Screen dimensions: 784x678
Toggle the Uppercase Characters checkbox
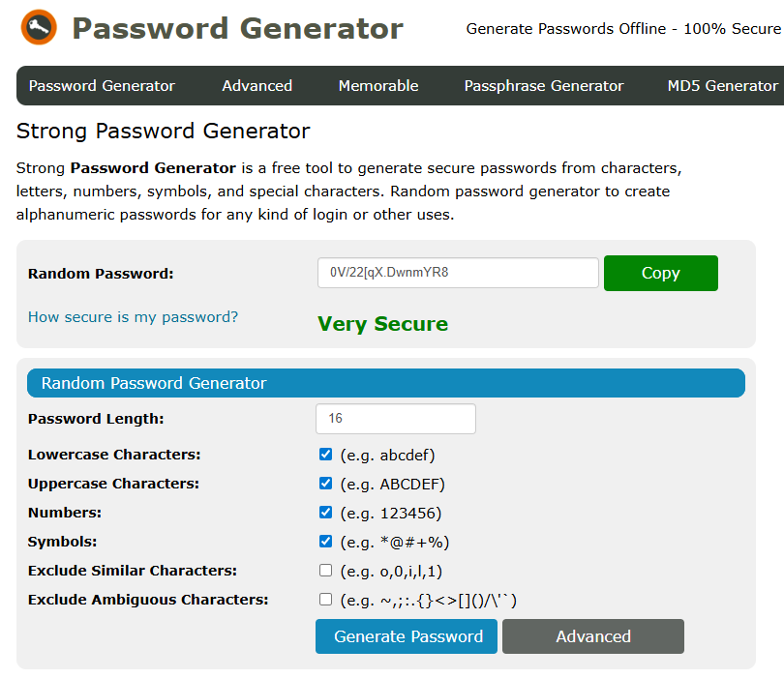[x=326, y=484]
